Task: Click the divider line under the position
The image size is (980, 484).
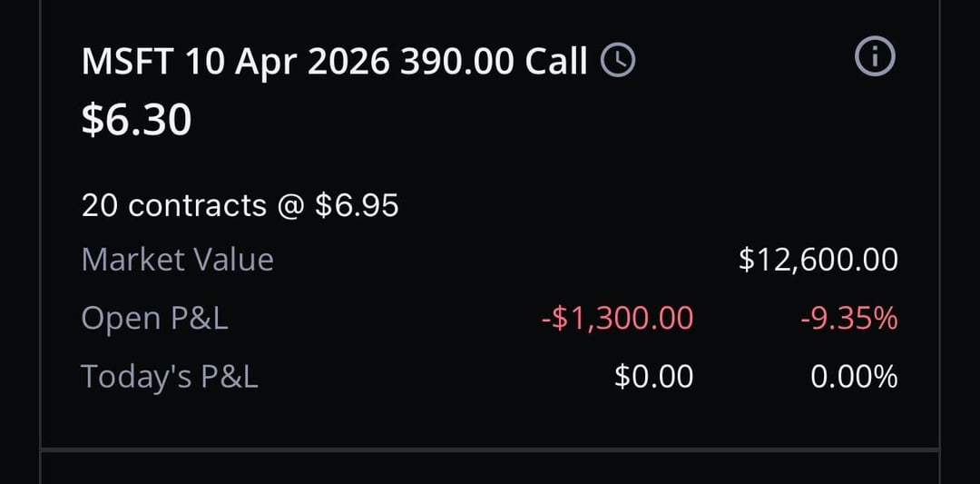Action: [x=490, y=449]
